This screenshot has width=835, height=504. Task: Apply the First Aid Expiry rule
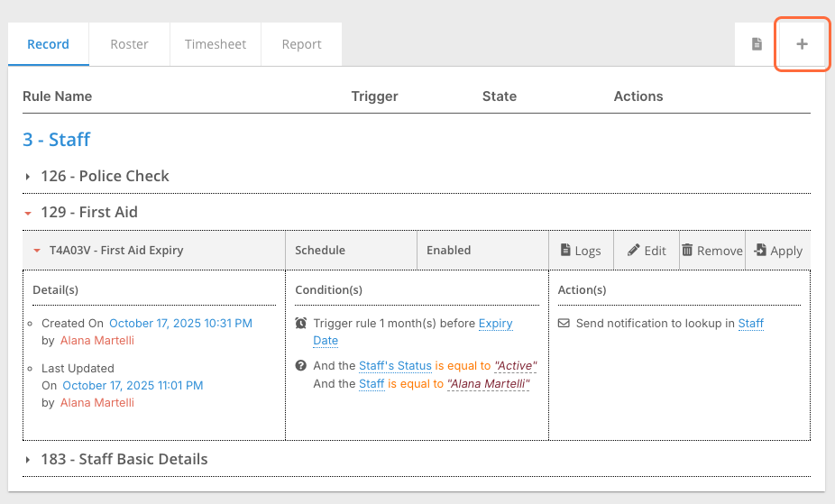click(x=778, y=251)
